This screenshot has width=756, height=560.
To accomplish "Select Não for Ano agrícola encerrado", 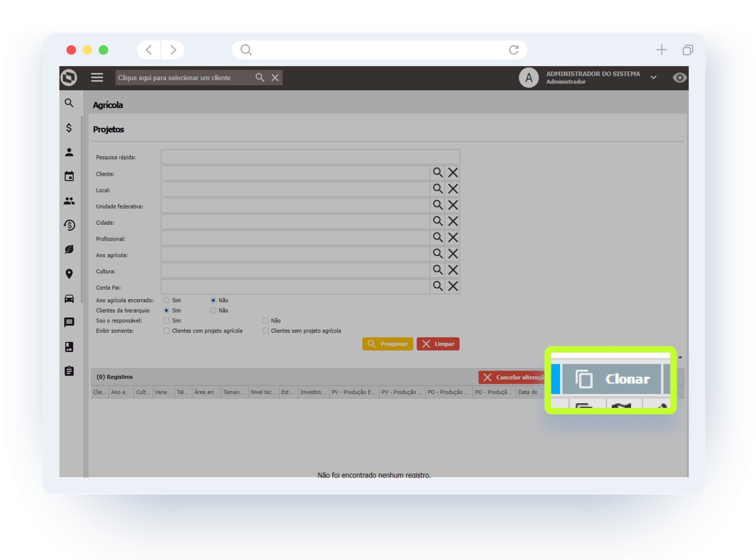I will click(213, 300).
